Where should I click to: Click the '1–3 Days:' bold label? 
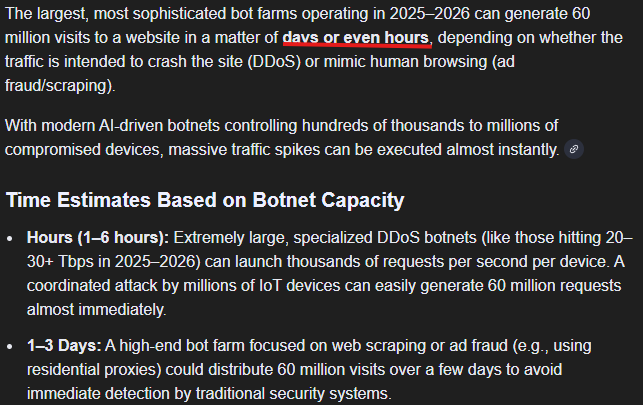pos(64,346)
